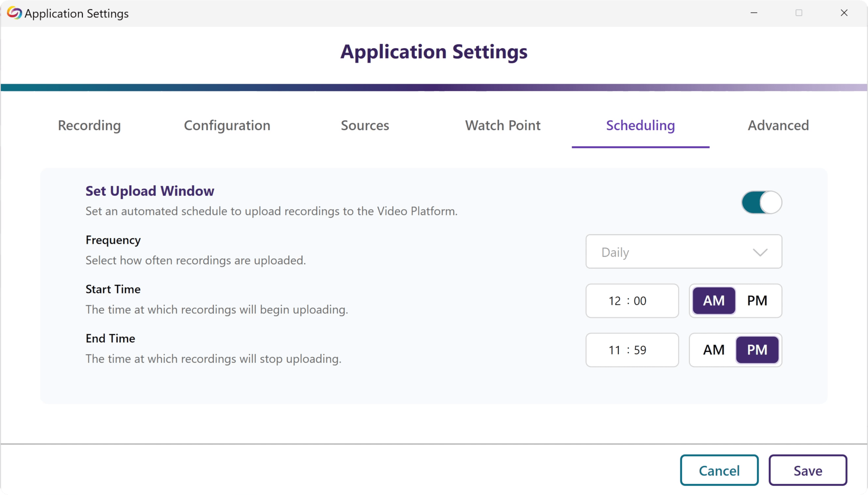This screenshot has height=495, width=868.
Task: Click the Scheduling tab
Action: [640, 125]
